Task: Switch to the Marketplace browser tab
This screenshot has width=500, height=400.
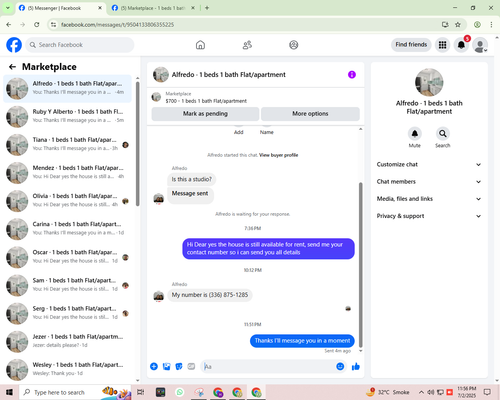Action: [x=153, y=8]
